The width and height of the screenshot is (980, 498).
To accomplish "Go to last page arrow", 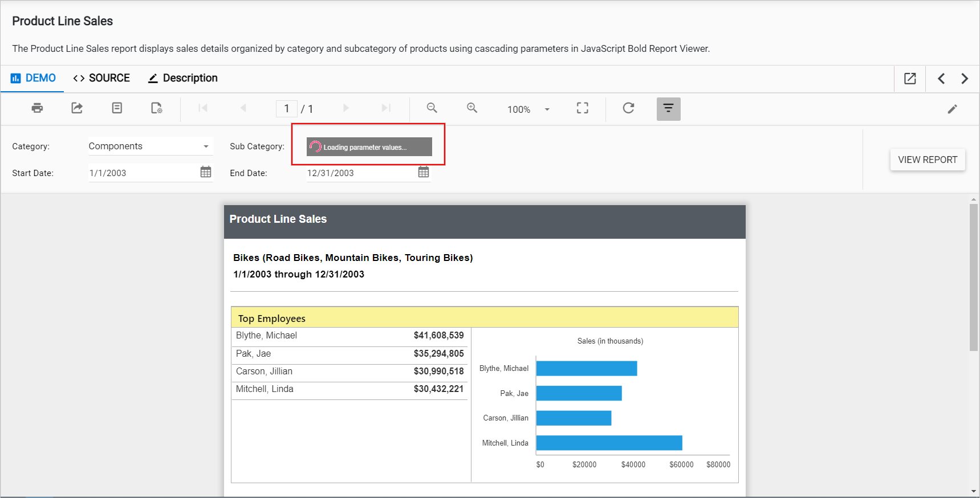I will click(x=386, y=108).
